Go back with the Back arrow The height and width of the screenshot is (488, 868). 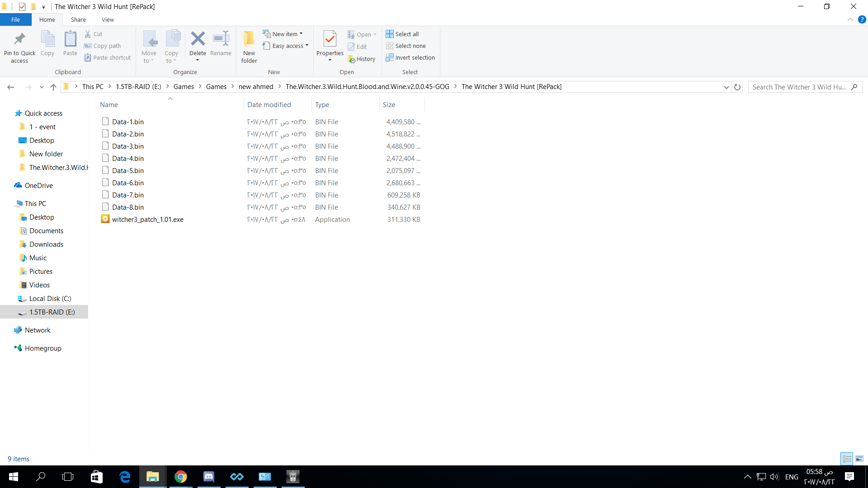pyautogui.click(x=11, y=87)
